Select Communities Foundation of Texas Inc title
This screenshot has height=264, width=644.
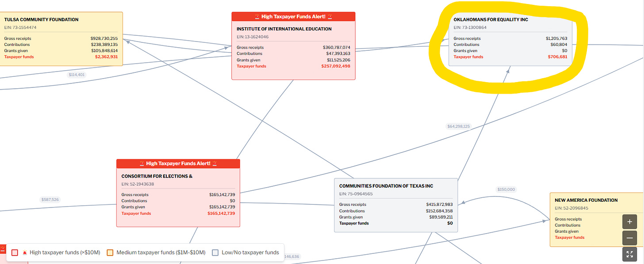tap(386, 186)
